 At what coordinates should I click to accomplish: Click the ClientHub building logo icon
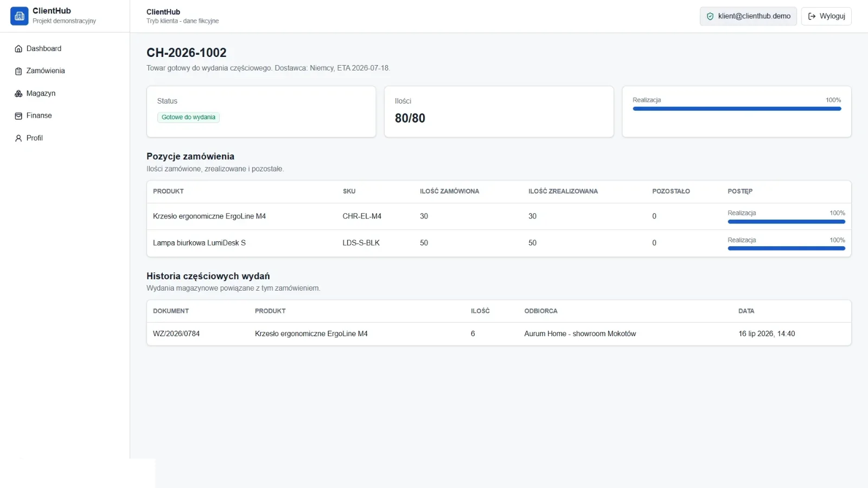pyautogui.click(x=20, y=16)
